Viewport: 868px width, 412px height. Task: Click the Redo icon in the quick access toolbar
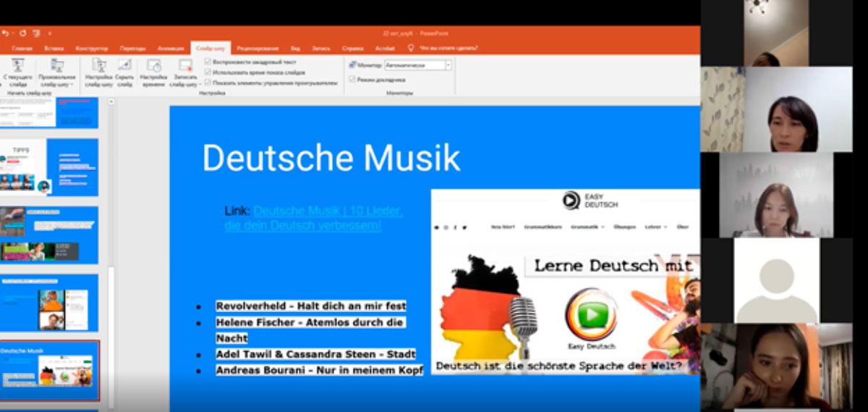(23, 33)
